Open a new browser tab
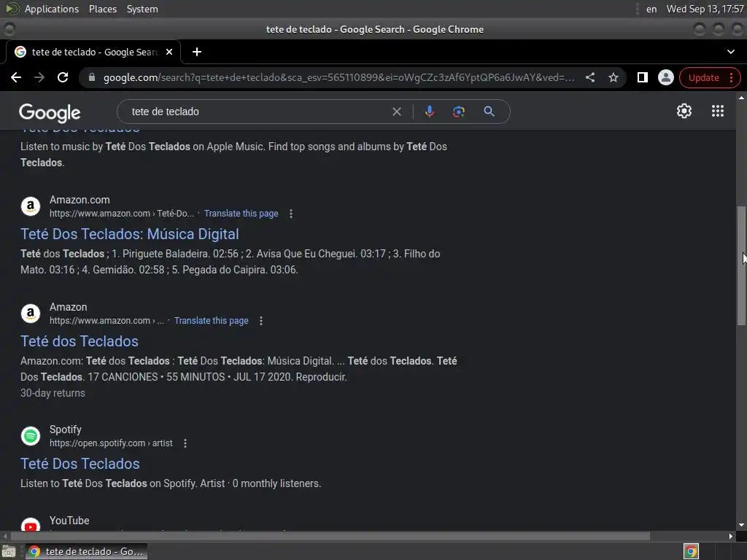Screen dimensions: 747x560 coord(197,52)
